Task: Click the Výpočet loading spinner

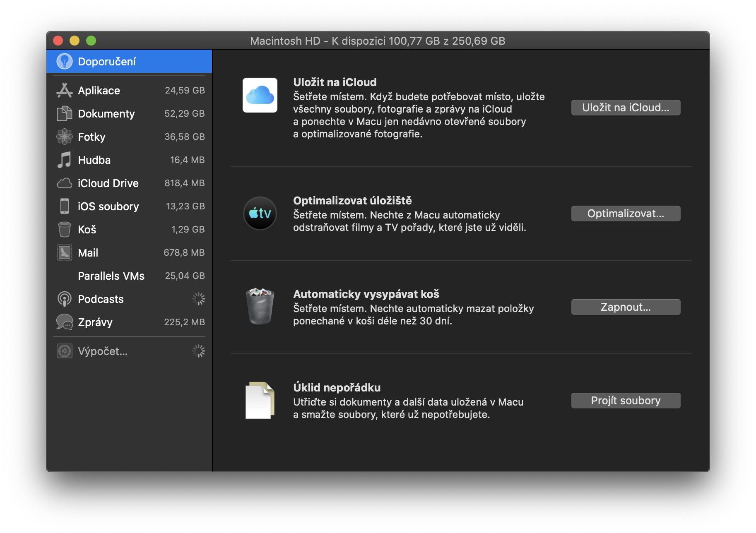Action: click(x=199, y=351)
